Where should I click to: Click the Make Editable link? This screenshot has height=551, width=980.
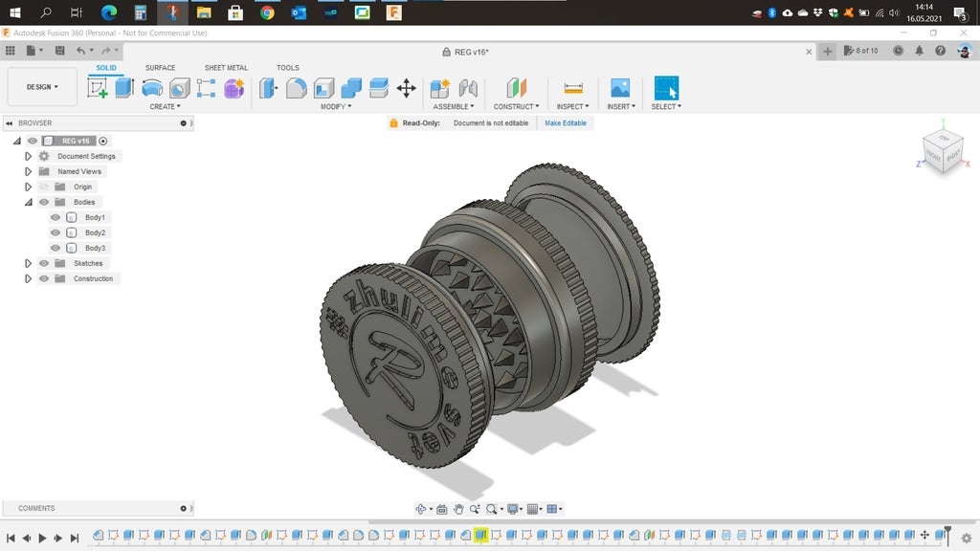566,123
